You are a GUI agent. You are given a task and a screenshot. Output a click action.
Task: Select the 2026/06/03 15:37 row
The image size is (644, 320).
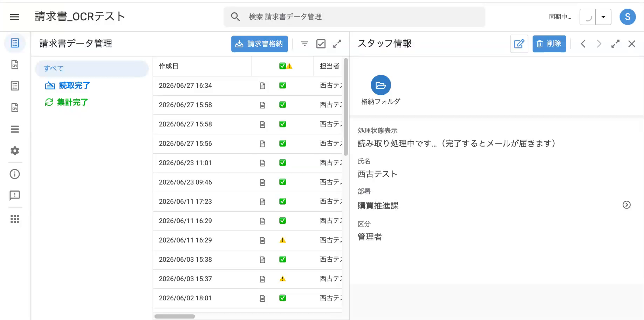tap(247, 279)
